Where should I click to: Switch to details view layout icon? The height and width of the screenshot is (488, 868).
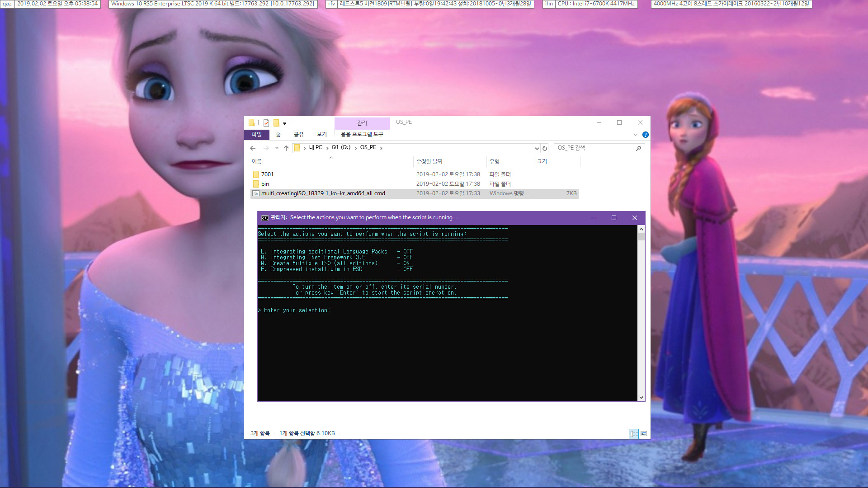(x=634, y=434)
